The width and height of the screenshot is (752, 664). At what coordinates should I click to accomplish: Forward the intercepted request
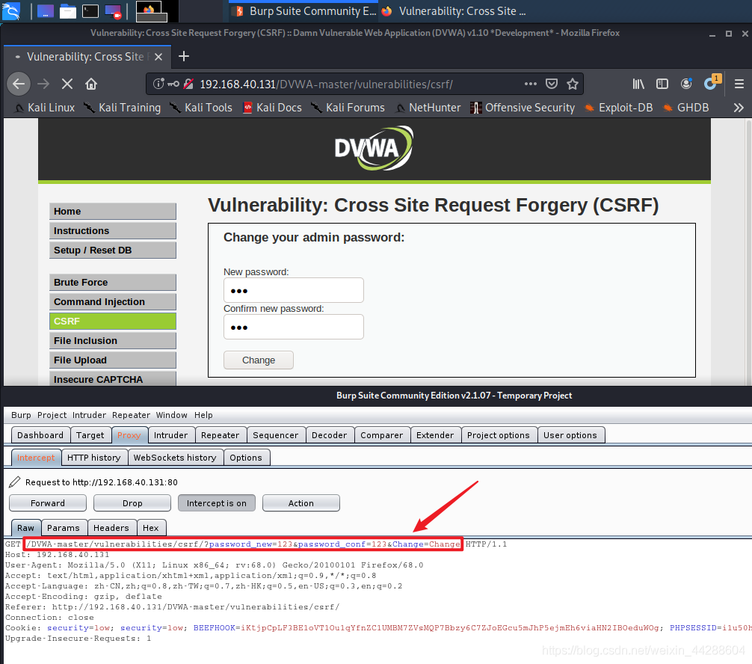click(47, 503)
